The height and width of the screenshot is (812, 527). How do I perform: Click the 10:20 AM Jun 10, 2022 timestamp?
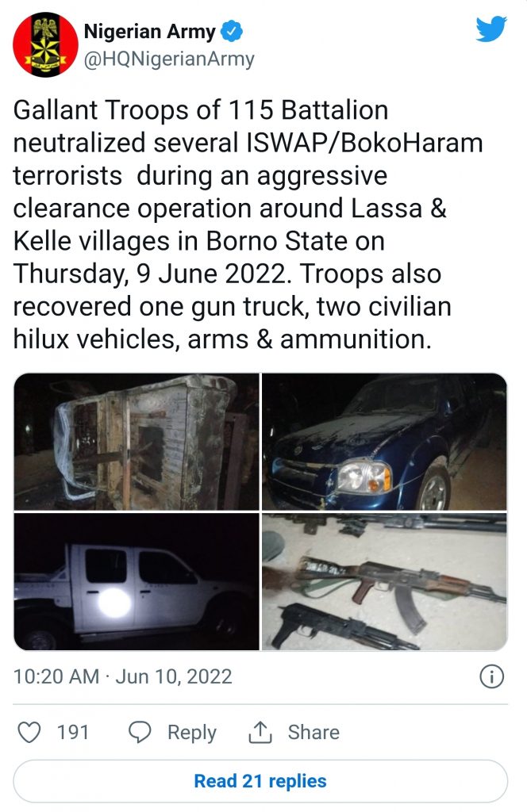(123, 676)
